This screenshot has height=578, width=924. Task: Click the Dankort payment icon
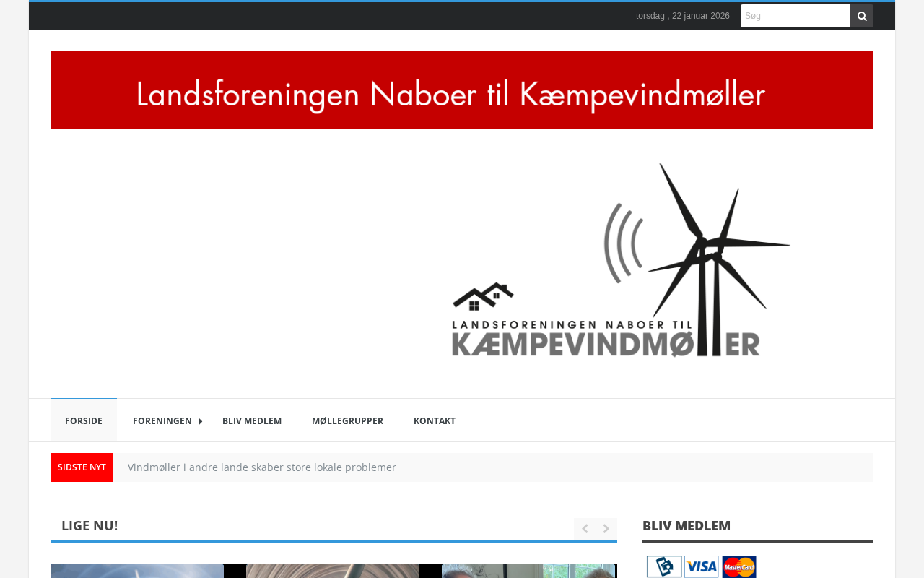click(x=664, y=567)
